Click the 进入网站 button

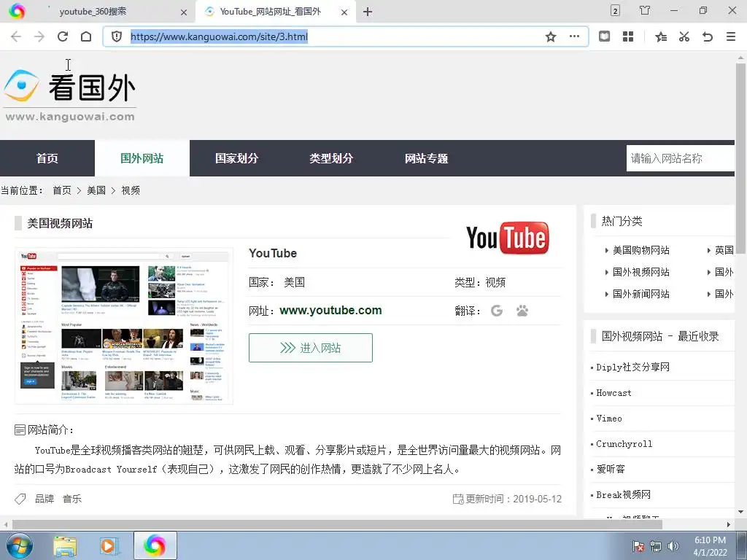[311, 348]
